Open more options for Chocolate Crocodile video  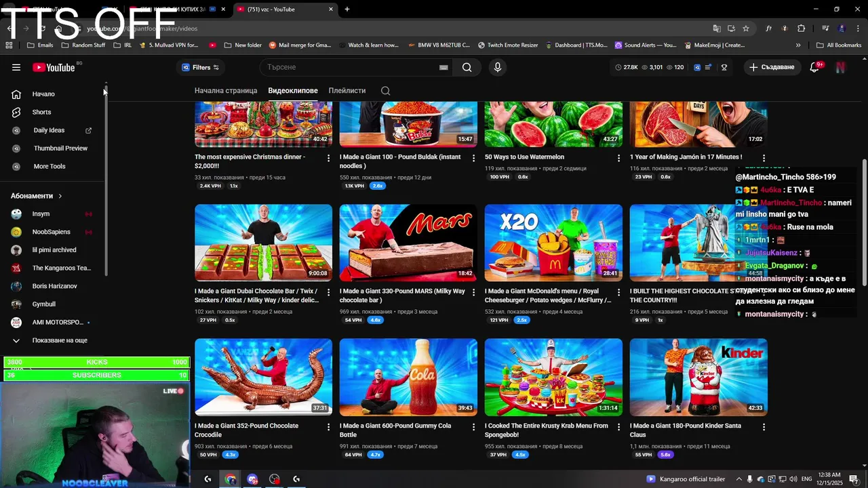[x=329, y=427]
